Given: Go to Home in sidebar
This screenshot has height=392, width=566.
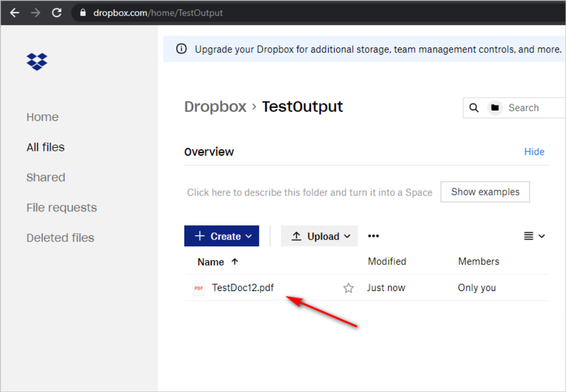Looking at the screenshot, I should (43, 117).
